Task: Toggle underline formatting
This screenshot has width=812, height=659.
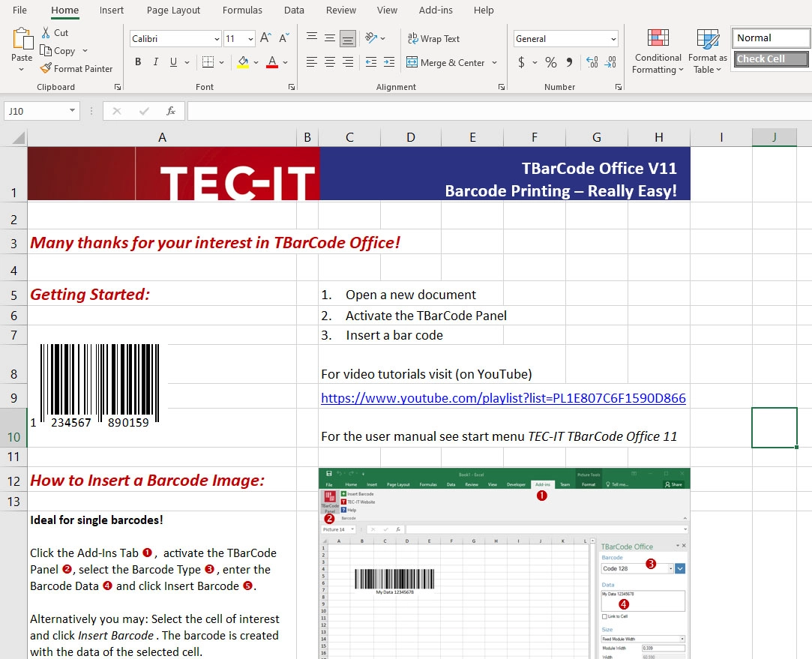Action: pyautogui.click(x=174, y=62)
